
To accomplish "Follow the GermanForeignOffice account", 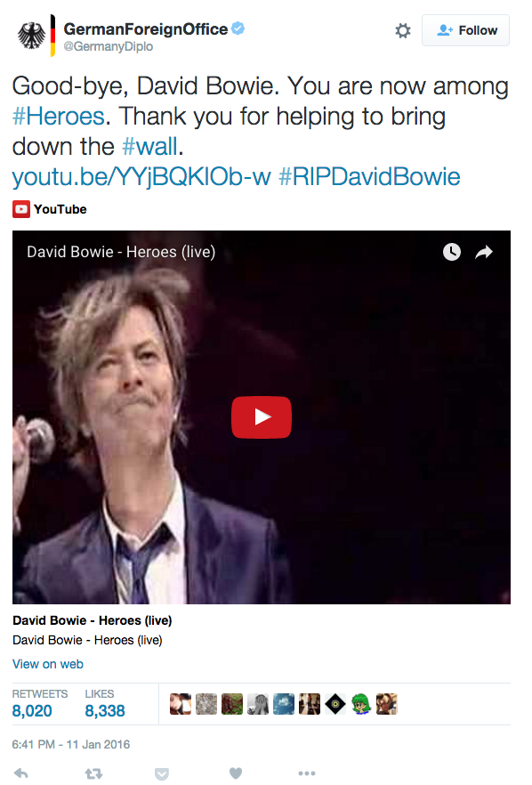I will coord(465,30).
